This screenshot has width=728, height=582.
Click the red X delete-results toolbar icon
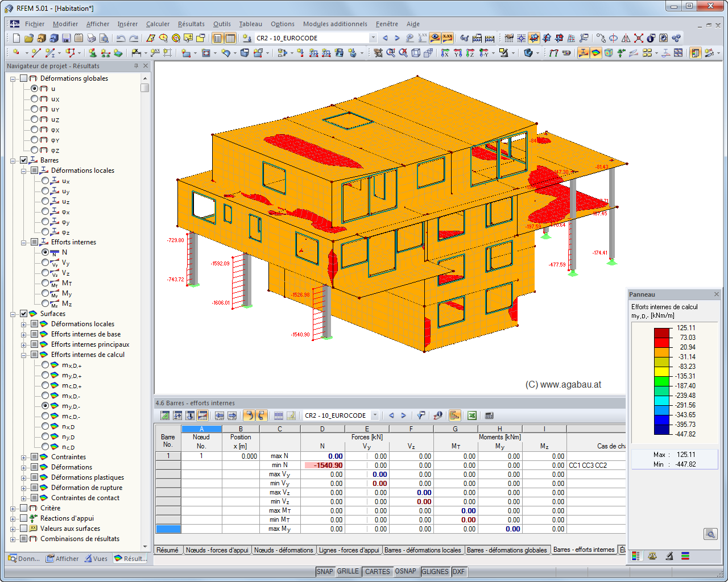click(639, 38)
